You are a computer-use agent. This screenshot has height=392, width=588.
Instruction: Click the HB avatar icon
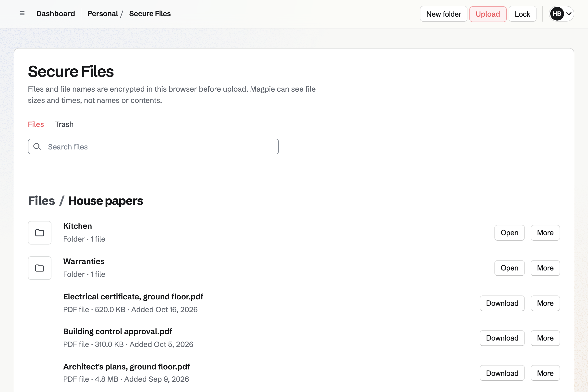point(557,14)
